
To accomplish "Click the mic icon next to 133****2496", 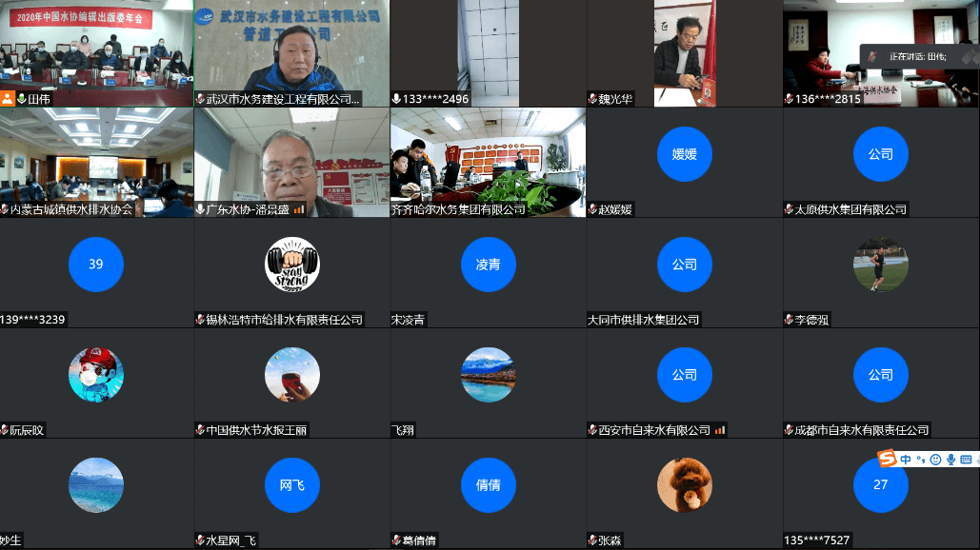I will pos(396,99).
